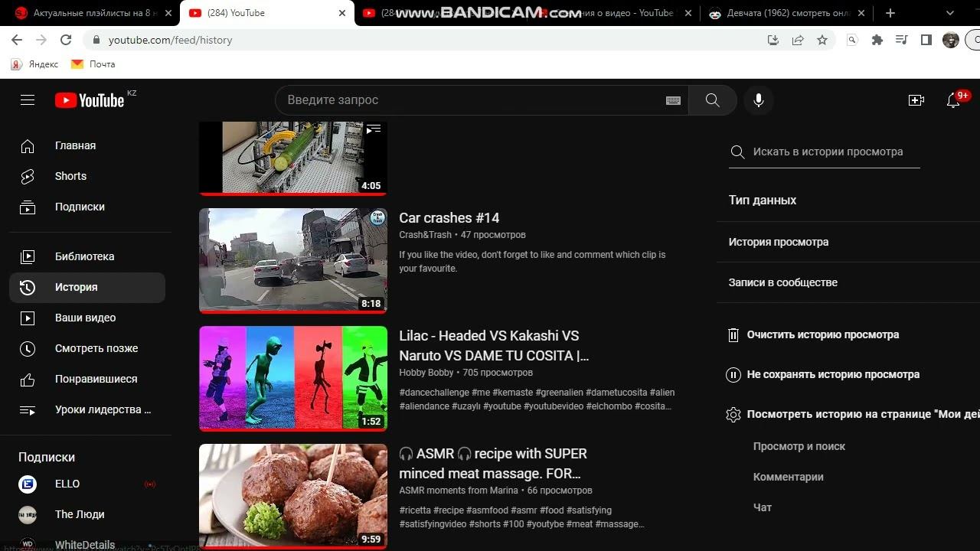980x551 pixels.
Task: Open Комментарии history link
Action: (789, 477)
